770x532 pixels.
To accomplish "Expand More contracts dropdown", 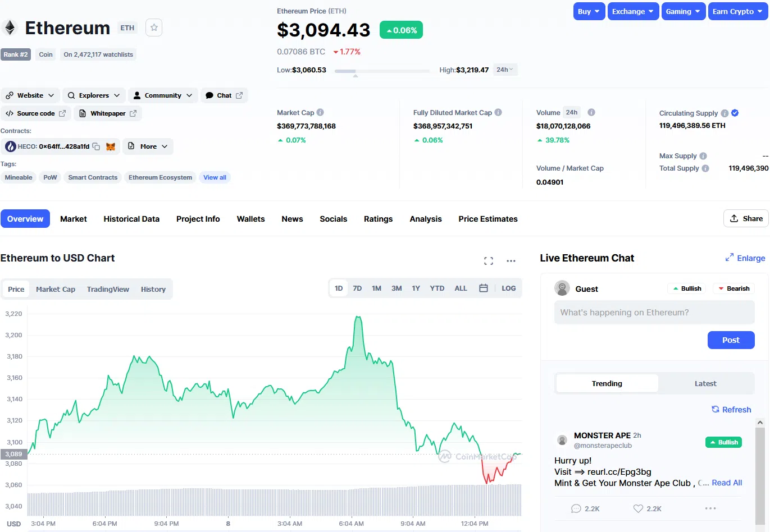I will [x=148, y=146].
